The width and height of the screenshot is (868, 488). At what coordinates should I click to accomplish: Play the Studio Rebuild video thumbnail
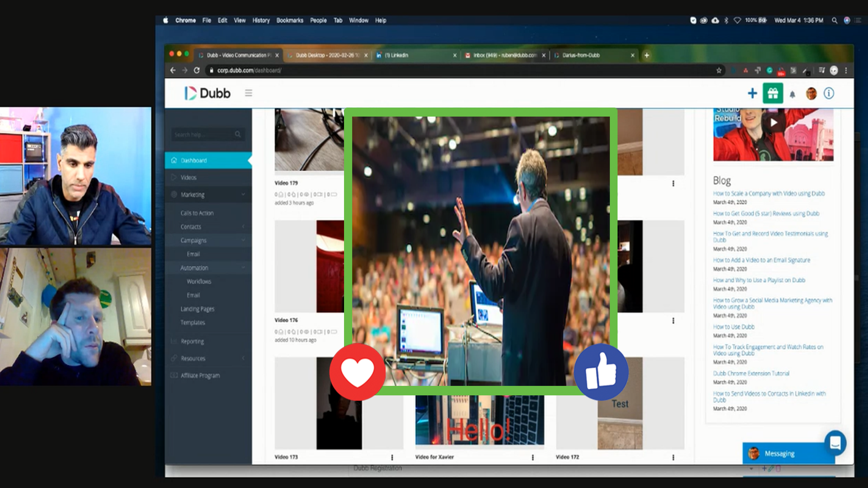coord(774,123)
